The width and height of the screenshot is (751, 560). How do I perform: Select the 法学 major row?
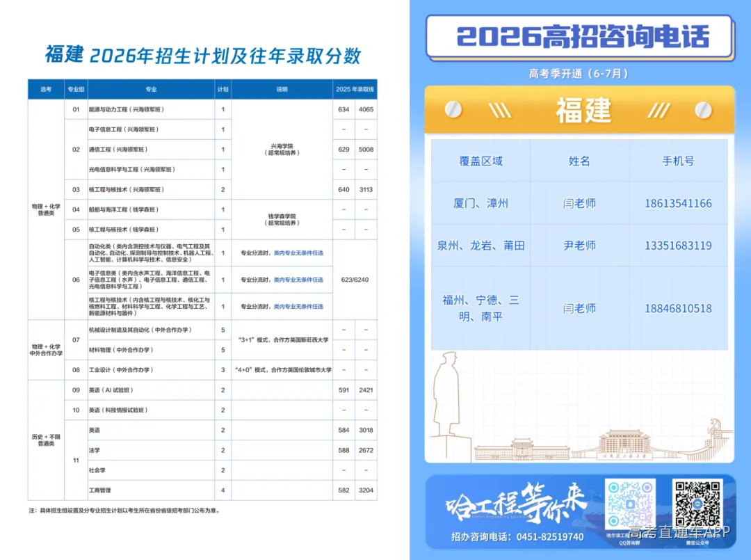[x=232, y=450]
